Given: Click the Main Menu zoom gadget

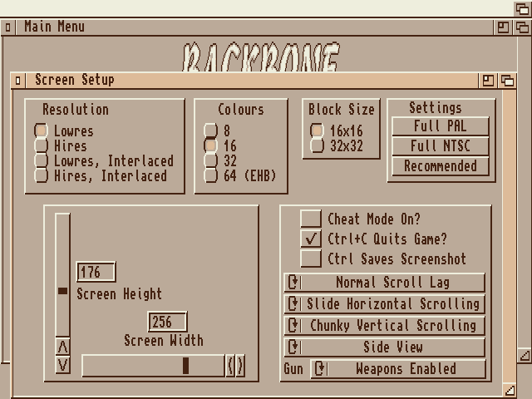Looking at the screenshot, I should [x=503, y=27].
